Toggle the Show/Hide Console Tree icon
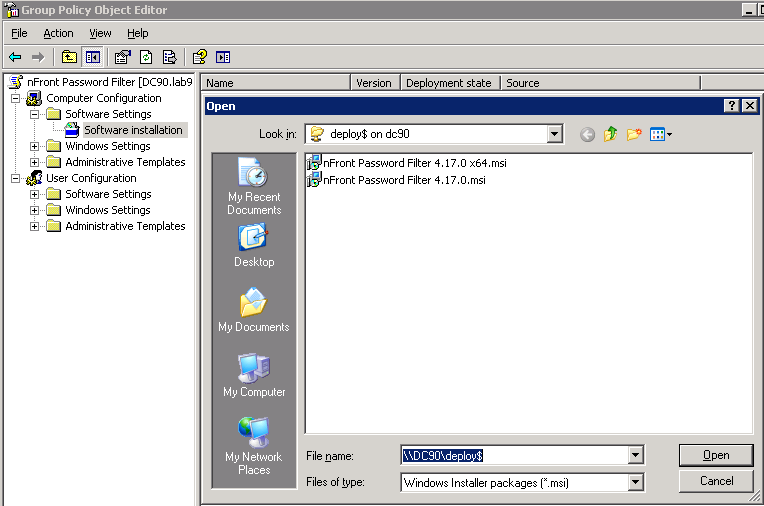The image size is (764, 506). coord(93,58)
